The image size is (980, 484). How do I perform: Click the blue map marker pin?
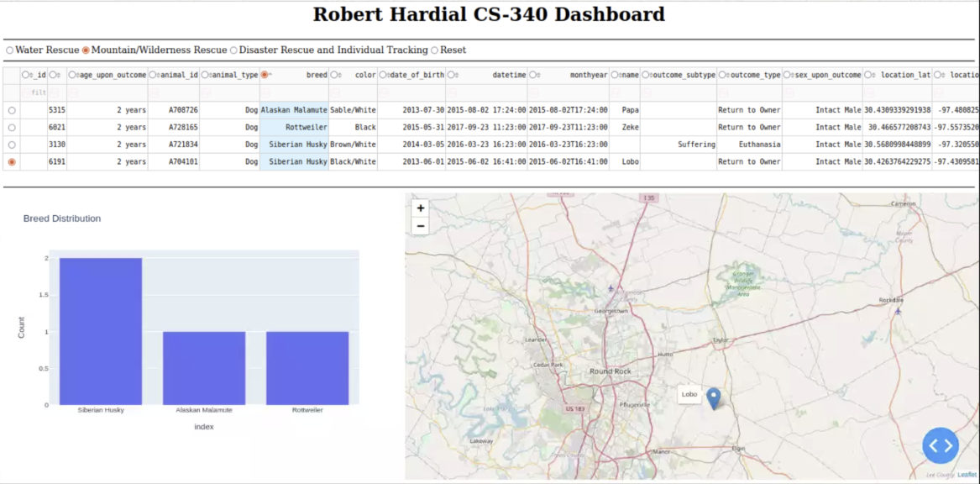pos(713,398)
